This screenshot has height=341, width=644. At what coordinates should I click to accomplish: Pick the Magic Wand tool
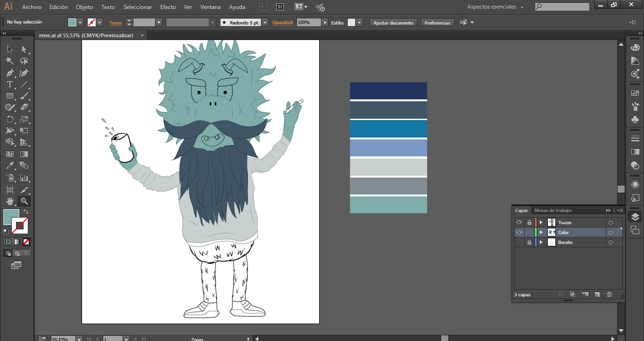pyautogui.click(x=9, y=61)
